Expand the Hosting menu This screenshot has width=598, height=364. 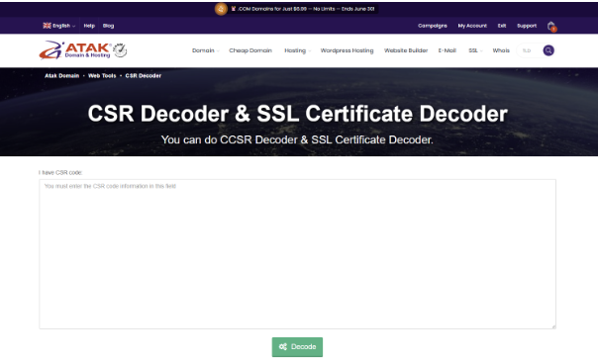297,50
